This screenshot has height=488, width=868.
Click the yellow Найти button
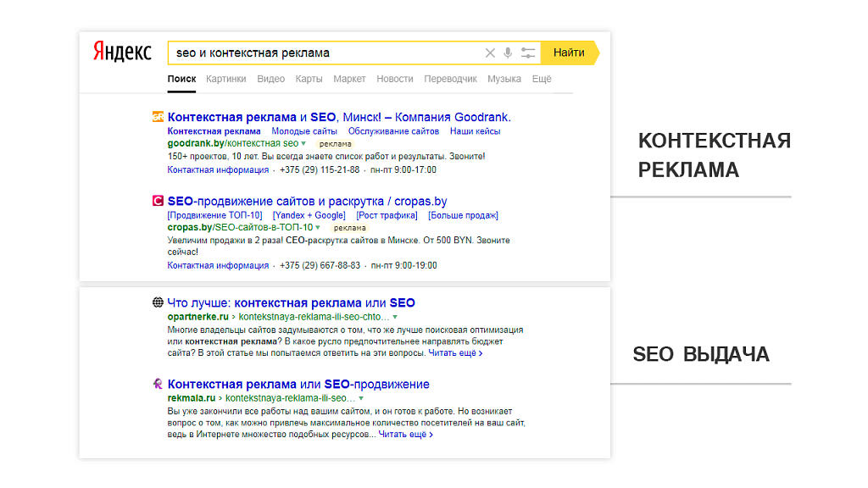[x=570, y=53]
